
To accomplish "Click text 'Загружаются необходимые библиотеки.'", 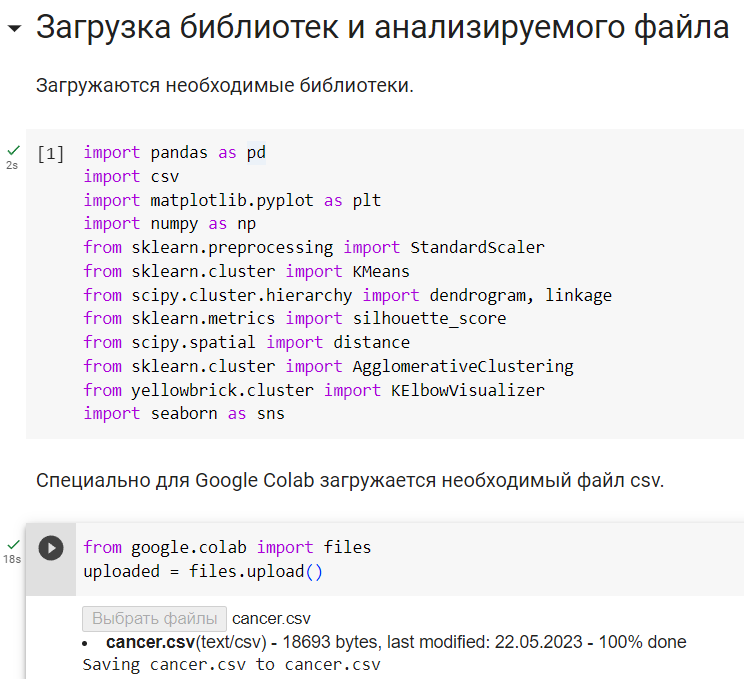I will click(x=225, y=86).
